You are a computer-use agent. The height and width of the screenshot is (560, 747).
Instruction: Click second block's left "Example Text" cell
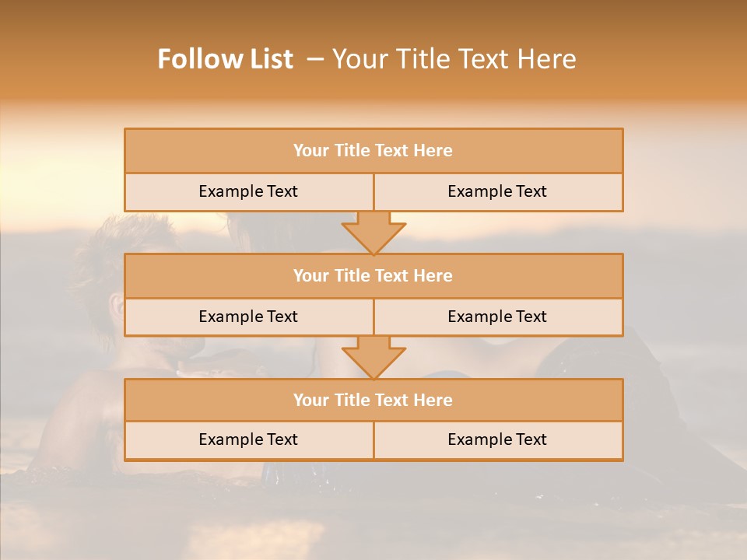(x=248, y=317)
